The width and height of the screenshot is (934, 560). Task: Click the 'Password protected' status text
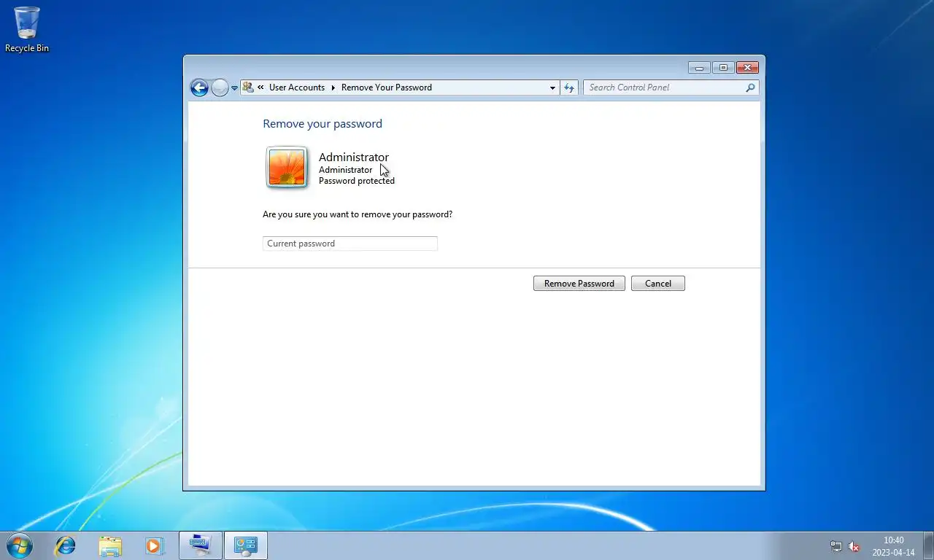(x=357, y=181)
